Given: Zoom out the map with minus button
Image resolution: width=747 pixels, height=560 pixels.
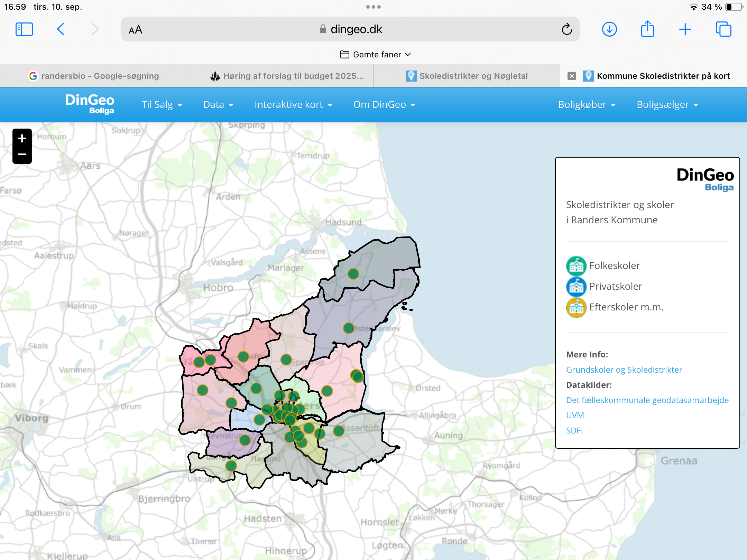Looking at the screenshot, I should coord(22,155).
